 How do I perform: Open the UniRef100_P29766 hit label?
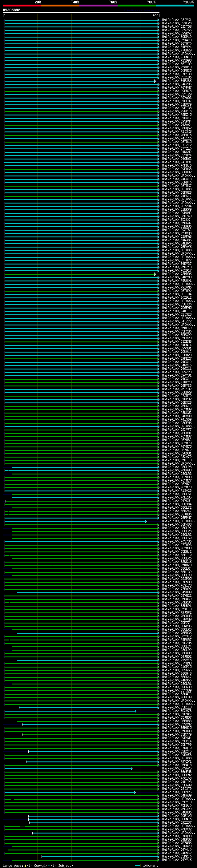(x=176, y=30)
